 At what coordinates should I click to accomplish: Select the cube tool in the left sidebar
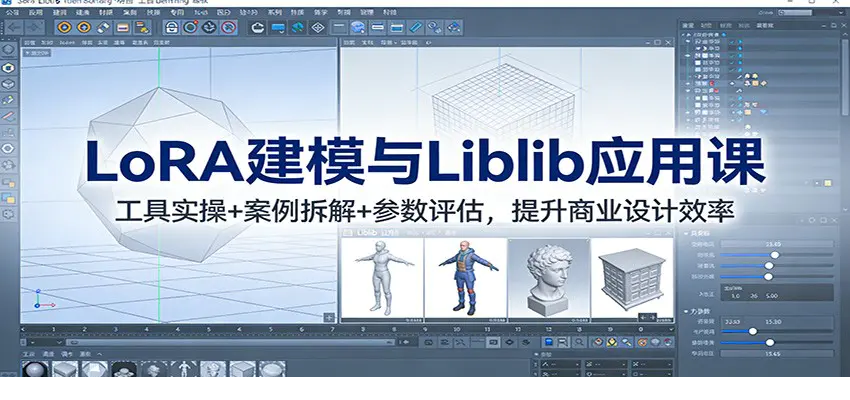tap(8, 85)
